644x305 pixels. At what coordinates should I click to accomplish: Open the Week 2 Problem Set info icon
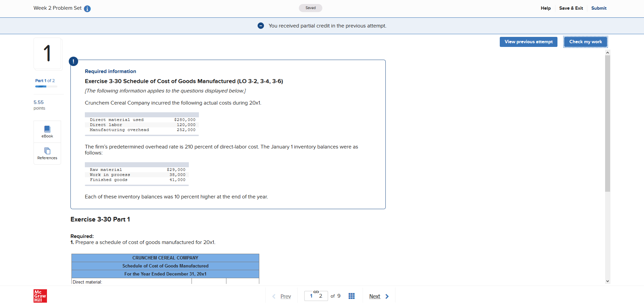[x=87, y=9]
